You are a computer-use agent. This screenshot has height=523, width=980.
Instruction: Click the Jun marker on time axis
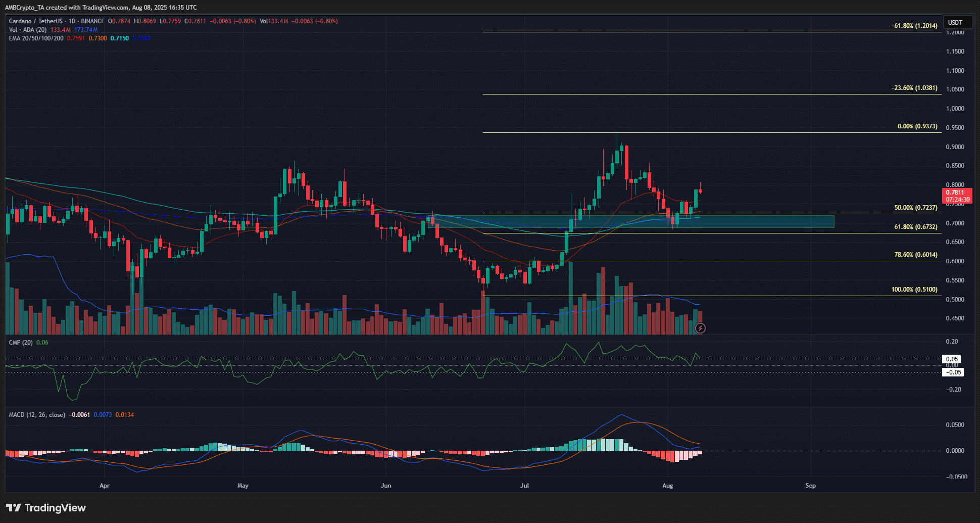click(386, 486)
